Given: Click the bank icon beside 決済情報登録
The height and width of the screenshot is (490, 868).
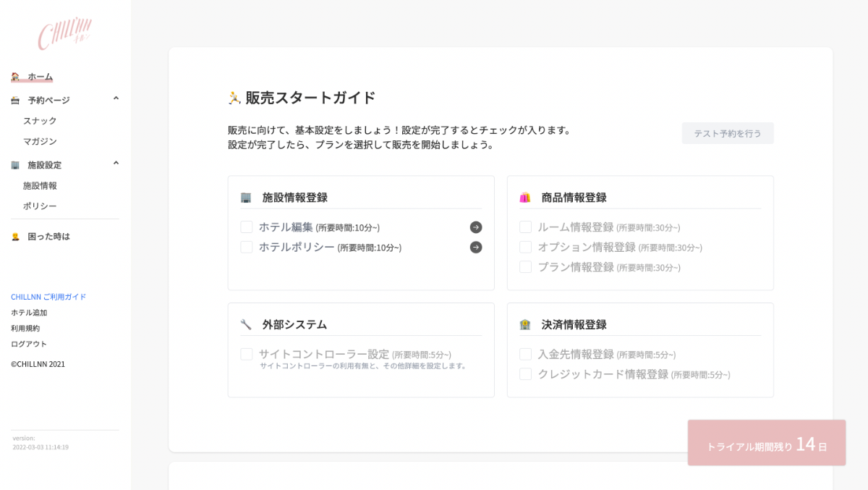Looking at the screenshot, I should (x=525, y=324).
